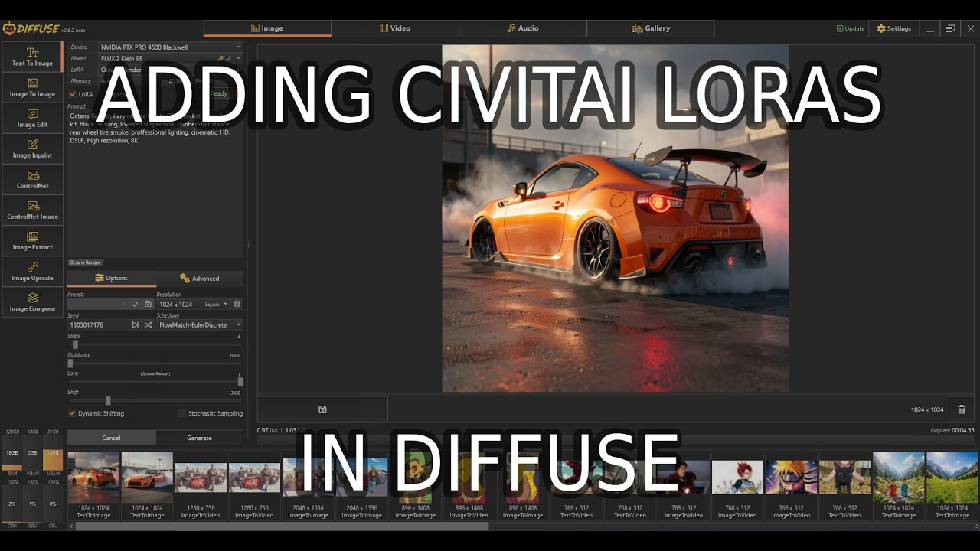Switch to the Audio tab
The image size is (980, 551).
click(523, 28)
